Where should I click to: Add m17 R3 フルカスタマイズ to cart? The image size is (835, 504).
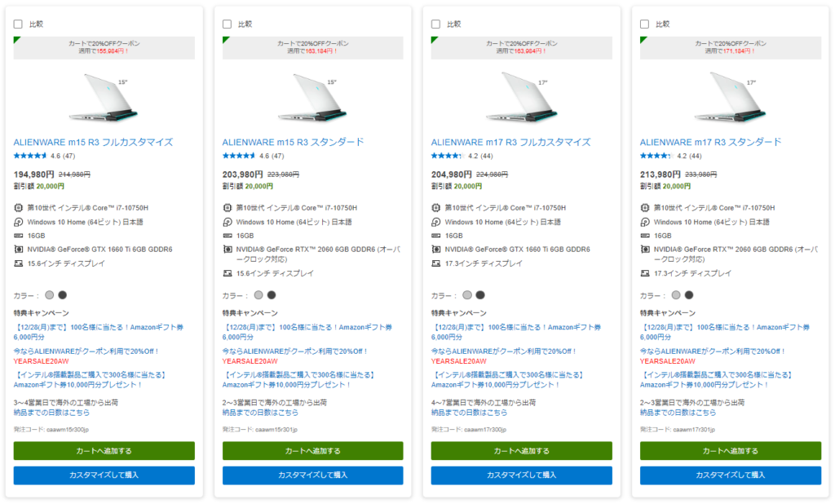pyautogui.click(x=521, y=451)
